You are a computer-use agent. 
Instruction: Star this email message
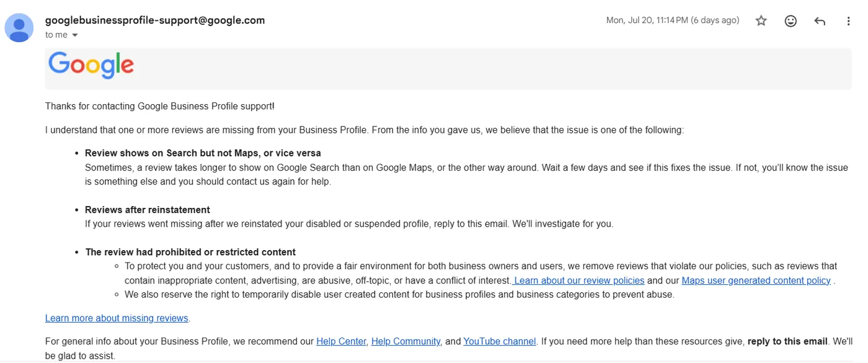pos(761,21)
